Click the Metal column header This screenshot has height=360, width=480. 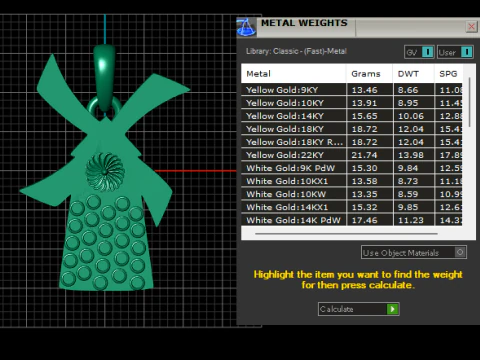pyautogui.click(x=294, y=74)
